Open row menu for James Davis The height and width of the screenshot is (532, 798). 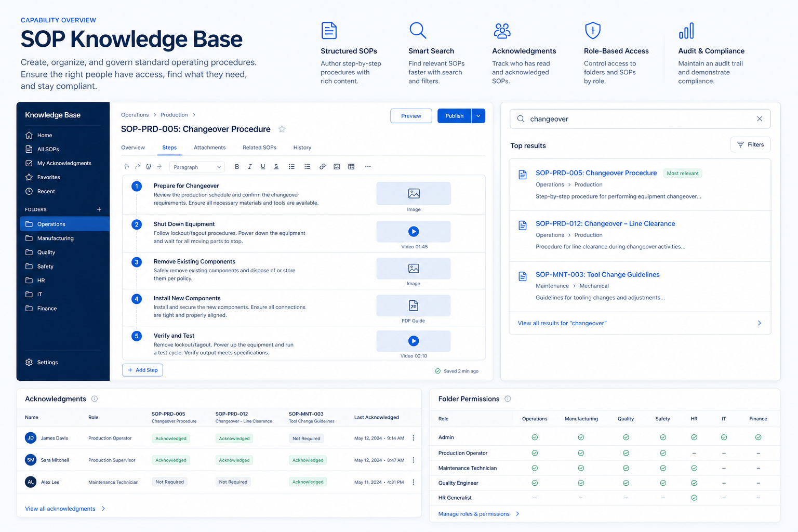tap(414, 438)
